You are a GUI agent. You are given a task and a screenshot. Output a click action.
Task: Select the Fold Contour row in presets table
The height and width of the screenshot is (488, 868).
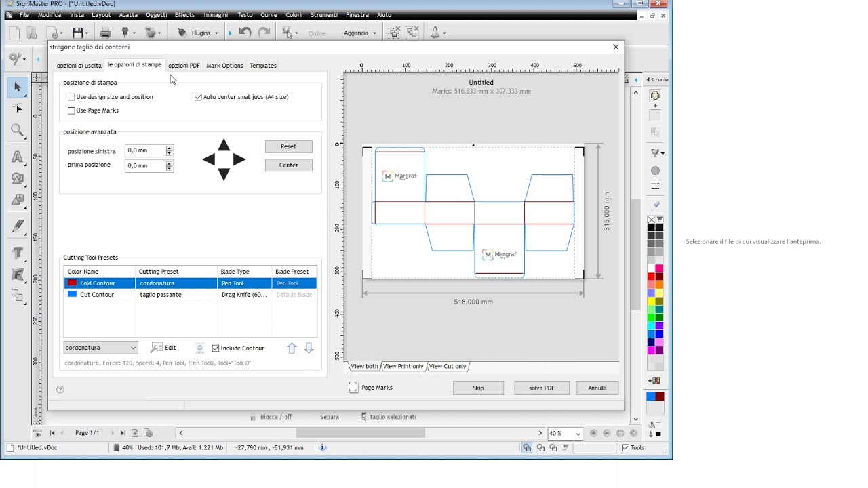click(x=190, y=283)
